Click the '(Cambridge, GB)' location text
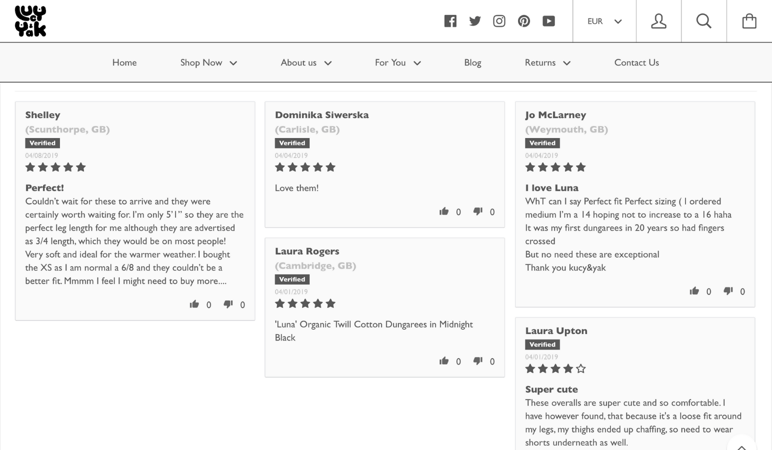The width and height of the screenshot is (772, 450). coord(315,266)
